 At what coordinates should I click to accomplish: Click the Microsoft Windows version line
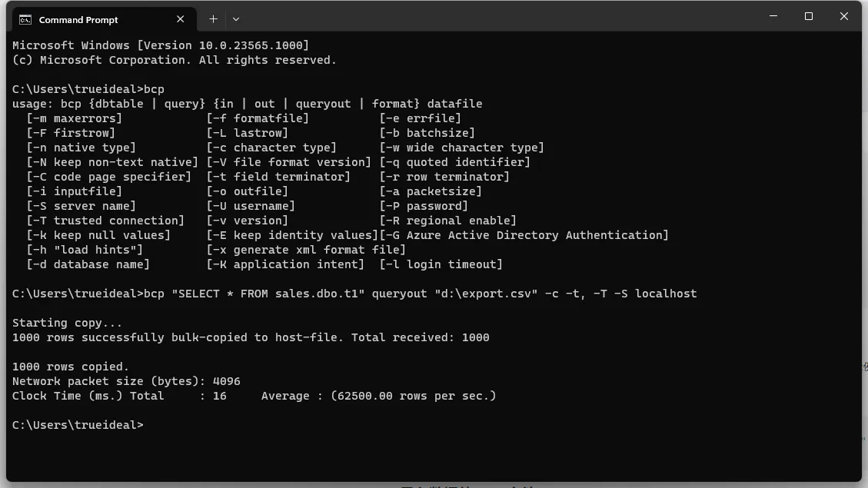(x=160, y=45)
